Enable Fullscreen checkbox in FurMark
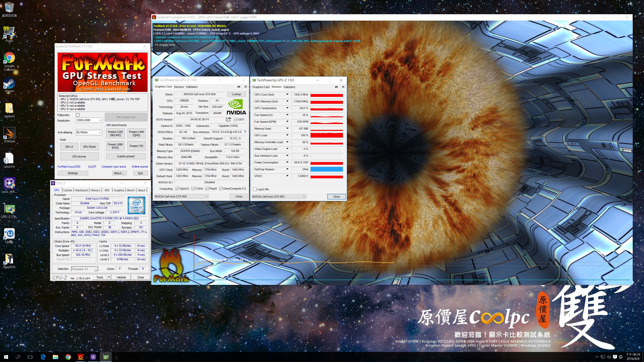Image resolution: width=644 pixels, height=362 pixels. [x=78, y=115]
